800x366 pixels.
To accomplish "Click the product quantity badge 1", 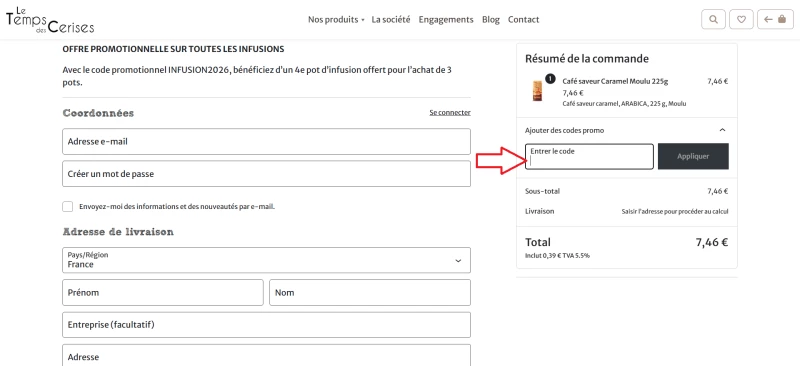I will (550, 79).
